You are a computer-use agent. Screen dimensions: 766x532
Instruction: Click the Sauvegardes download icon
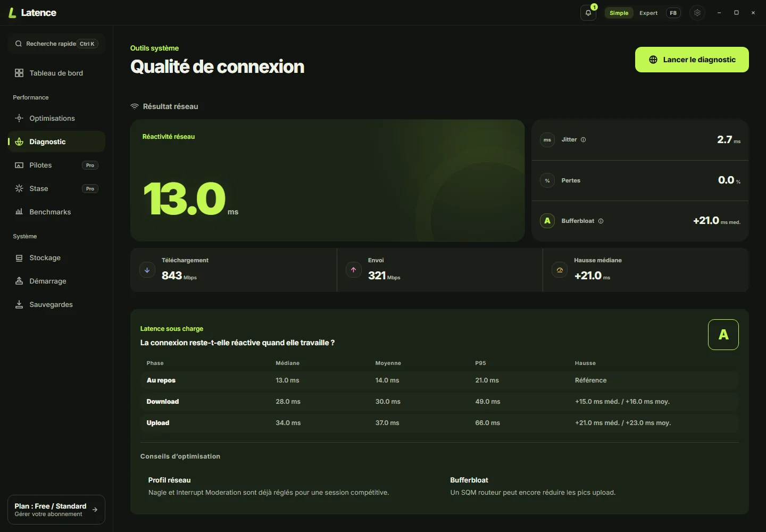pyautogui.click(x=19, y=304)
